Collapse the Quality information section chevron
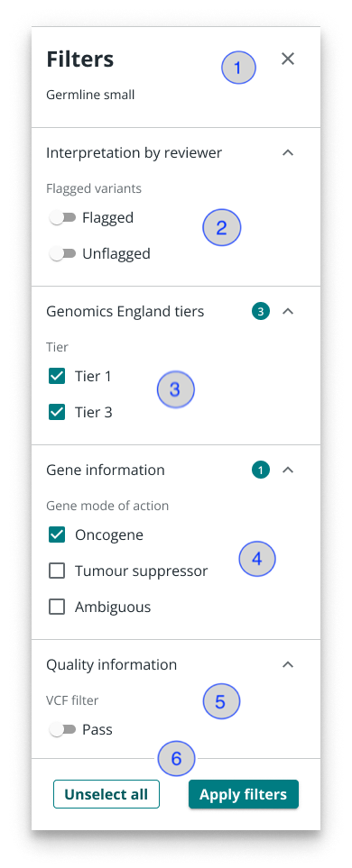 tap(288, 665)
